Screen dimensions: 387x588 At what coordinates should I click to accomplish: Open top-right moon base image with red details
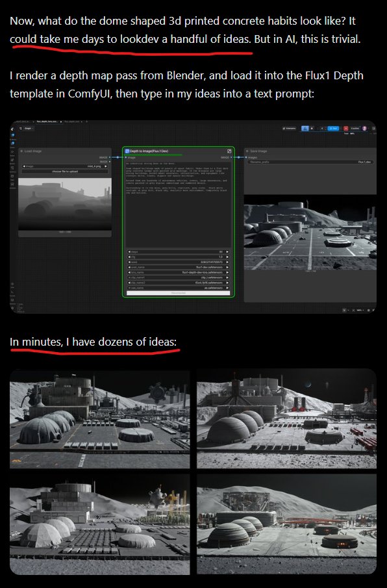[x=286, y=418]
